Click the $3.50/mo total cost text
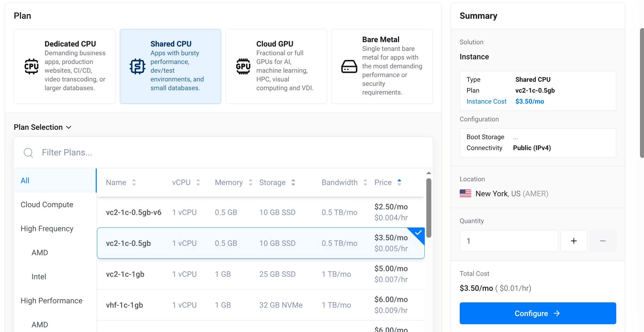Screen dimensions: 644x332 476,288
